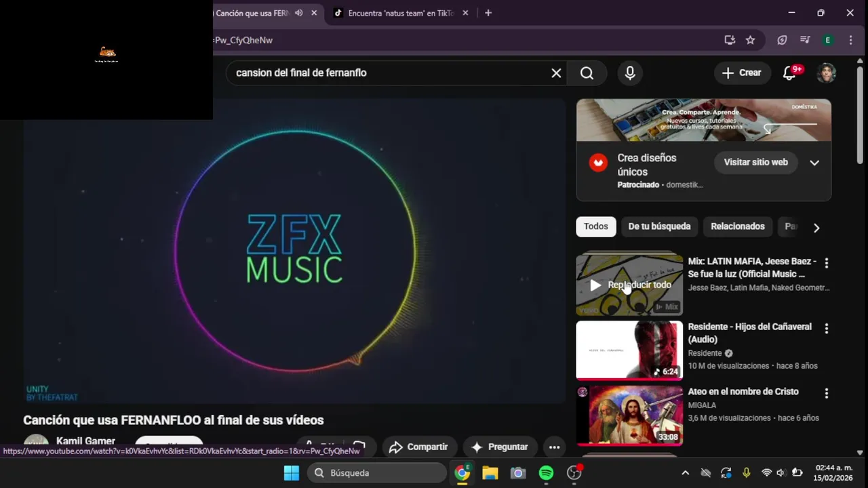Viewport: 868px width, 488px height.
Task: Open the media controls icon in Chrome toolbar
Action: pos(805,40)
